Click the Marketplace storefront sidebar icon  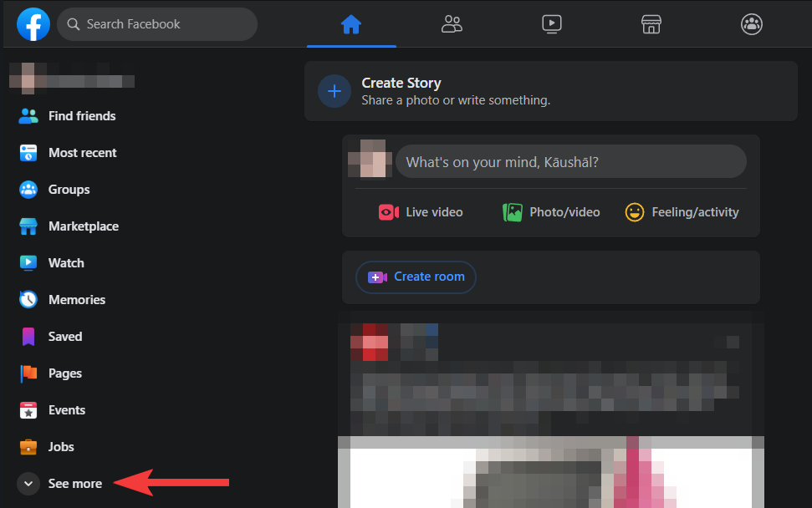point(28,226)
